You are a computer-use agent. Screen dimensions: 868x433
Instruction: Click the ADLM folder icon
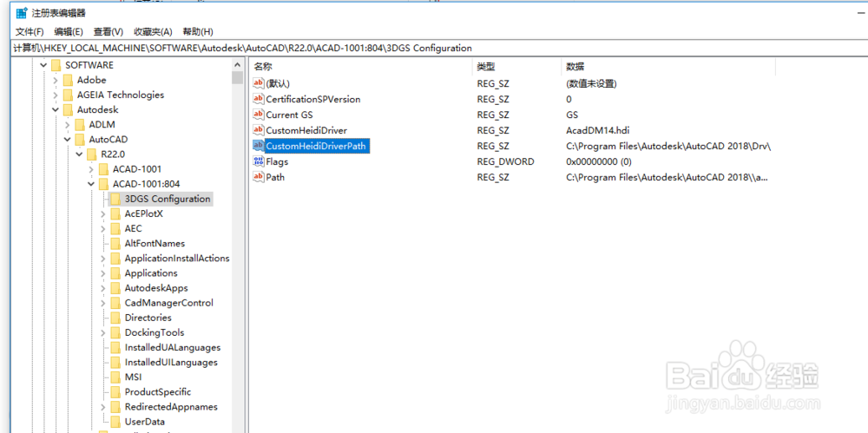[79, 125]
